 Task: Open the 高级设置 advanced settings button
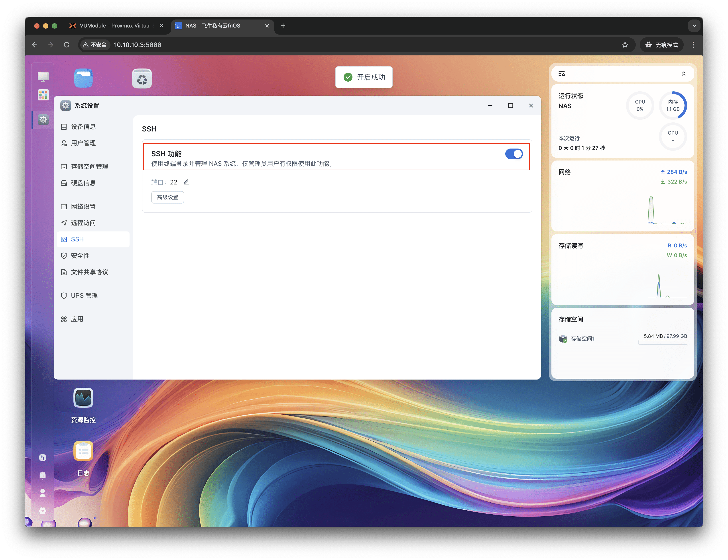(167, 197)
